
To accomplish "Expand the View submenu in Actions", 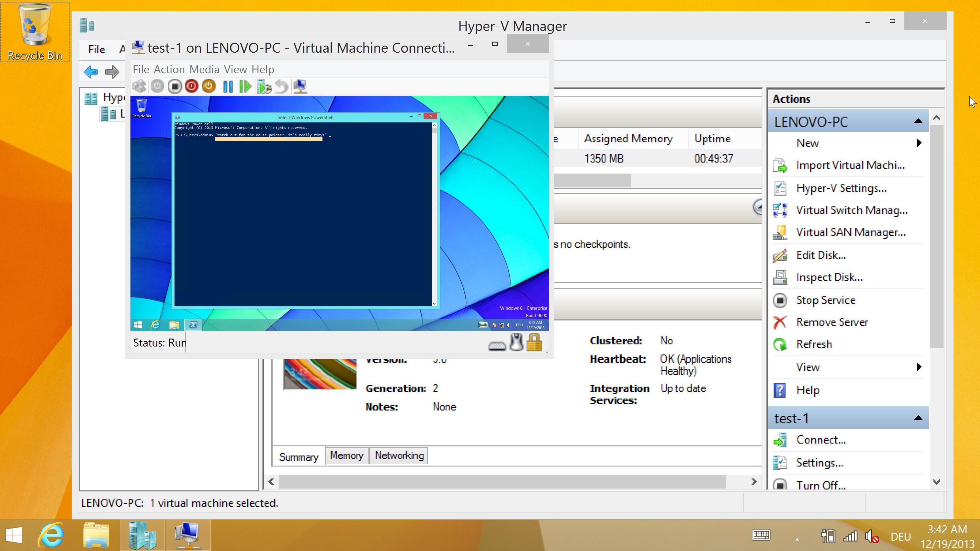I will [919, 367].
